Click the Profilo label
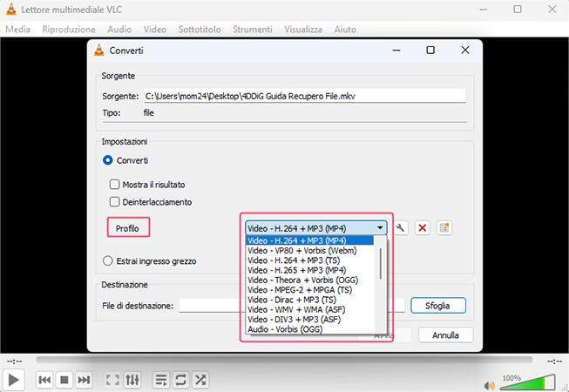The image size is (569, 392). click(x=127, y=228)
